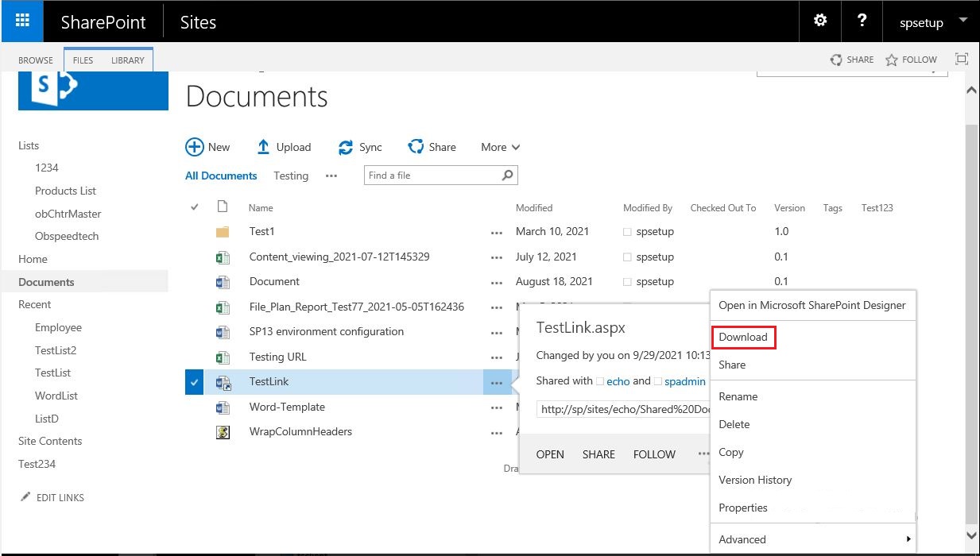Switch to the LIBRARY ribbon tab
Viewport: 980px width, 556px height.
pyautogui.click(x=127, y=59)
